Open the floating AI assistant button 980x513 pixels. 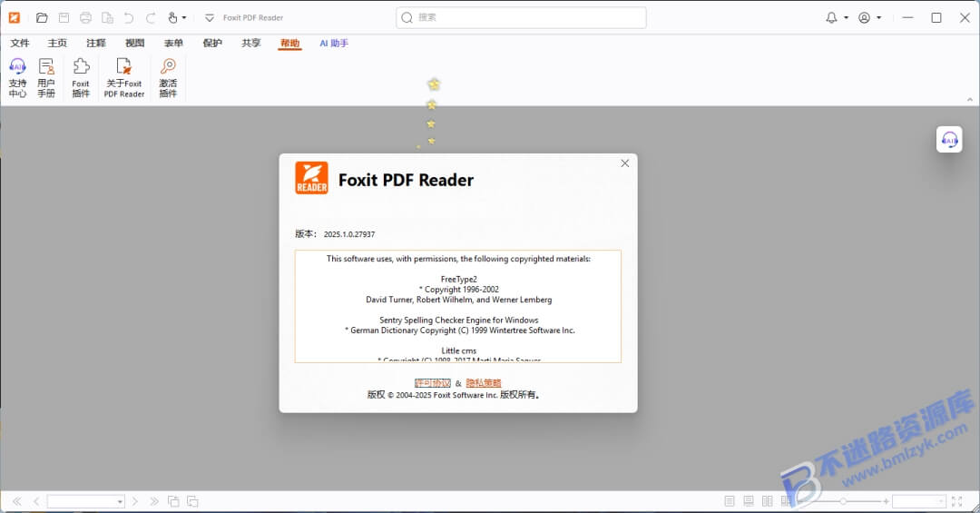click(949, 140)
